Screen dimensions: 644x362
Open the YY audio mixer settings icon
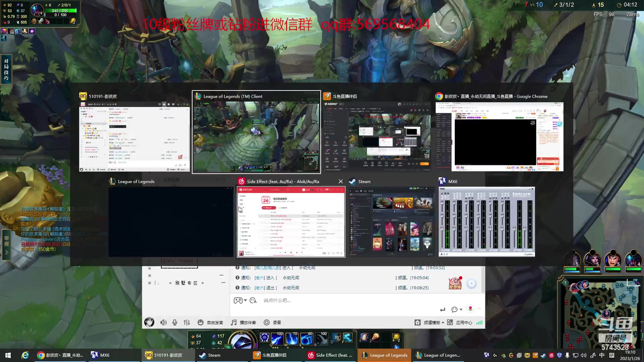tap(187, 322)
